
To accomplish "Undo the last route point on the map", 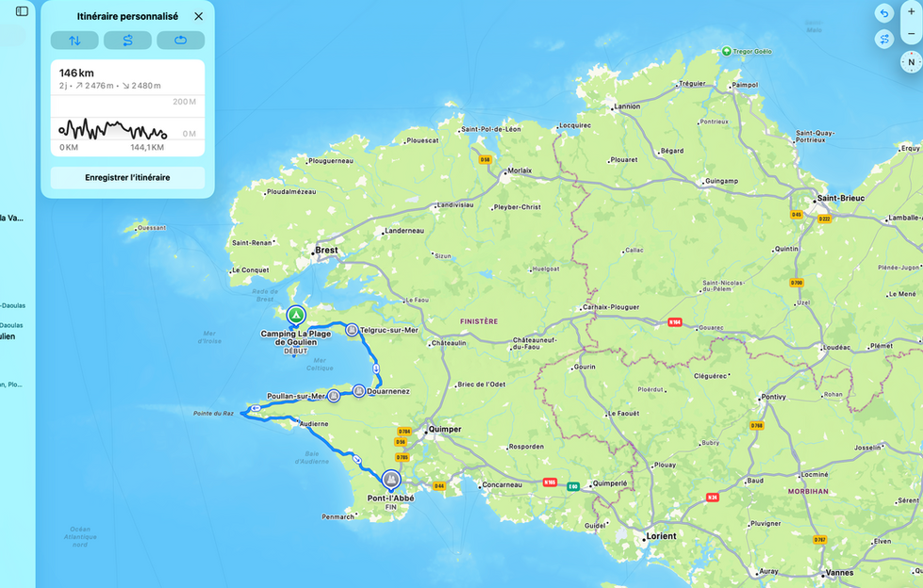I will (x=884, y=13).
